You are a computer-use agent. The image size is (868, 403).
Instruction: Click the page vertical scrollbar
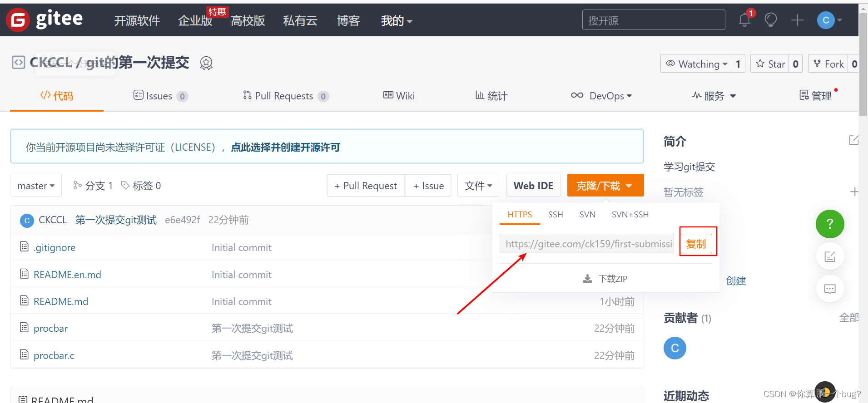863,64
